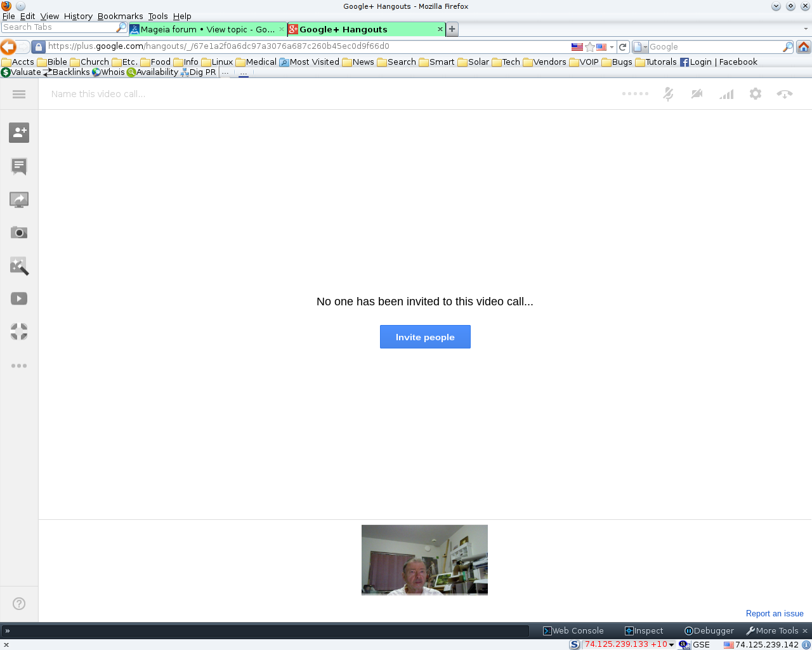
Task: Click the Whois toolbar button
Action: tap(108, 72)
